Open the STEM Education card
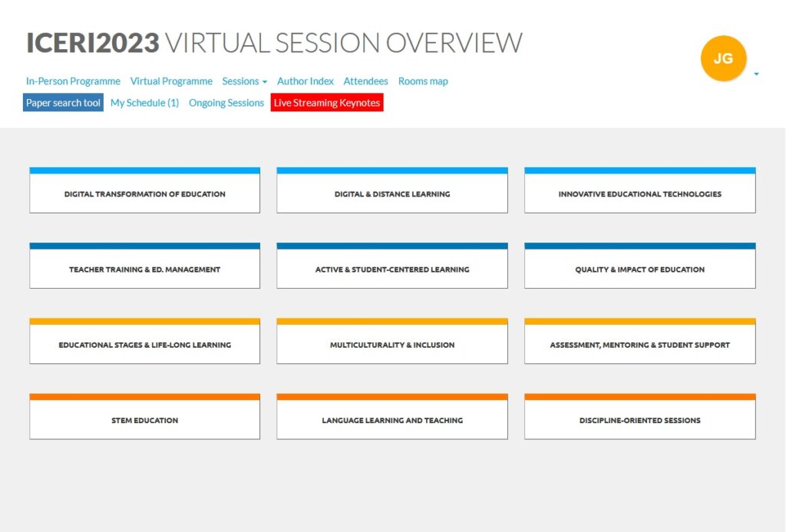 pos(145,417)
